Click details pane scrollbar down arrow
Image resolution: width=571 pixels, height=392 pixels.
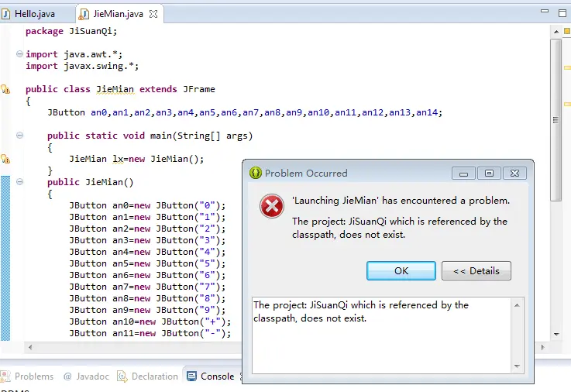pos(517,366)
